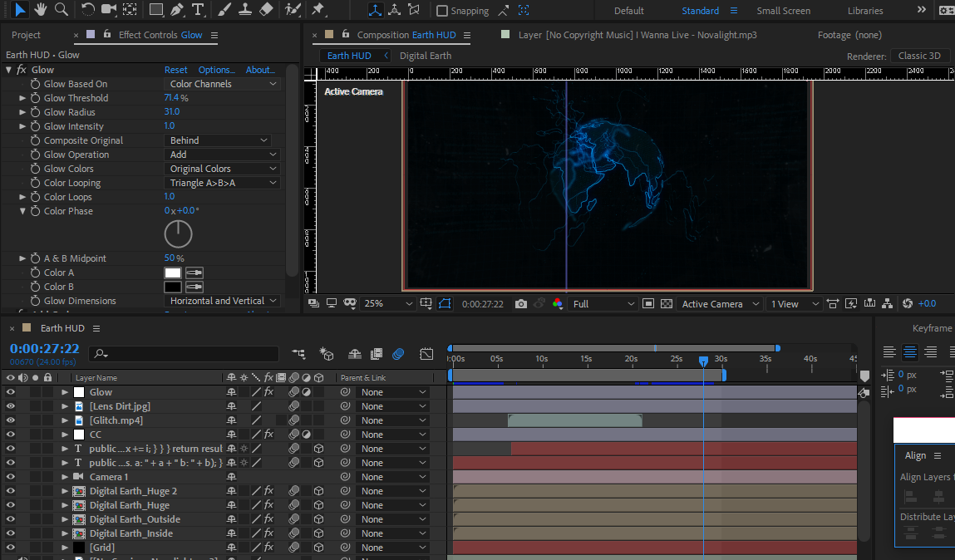Open the Graph Editor in timeline
This screenshot has width=955, height=560.
coord(426,354)
